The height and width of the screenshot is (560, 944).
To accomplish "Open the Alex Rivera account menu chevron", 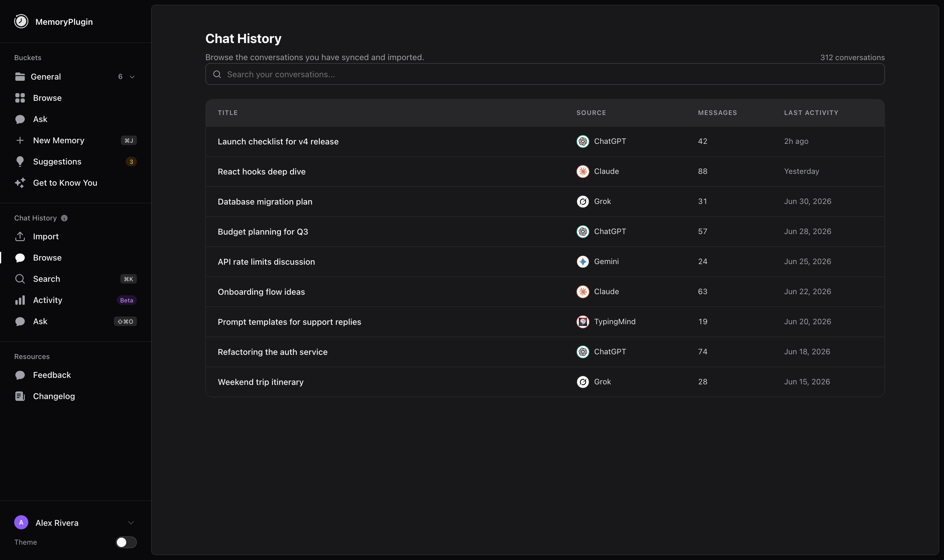I will [x=131, y=523].
